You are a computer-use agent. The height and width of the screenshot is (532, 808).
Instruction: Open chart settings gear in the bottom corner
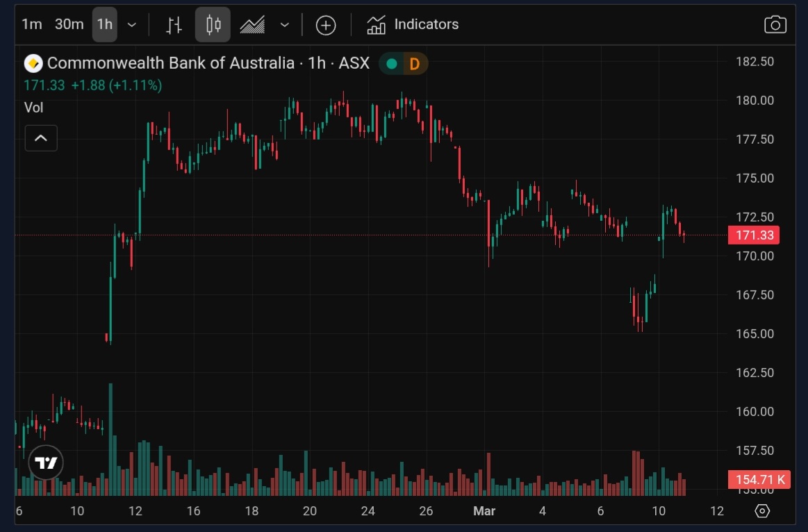(x=762, y=511)
